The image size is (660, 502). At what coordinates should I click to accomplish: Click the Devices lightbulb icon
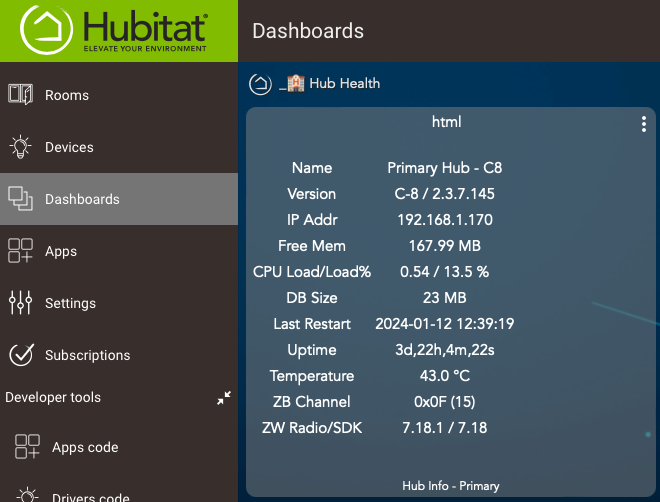[20, 147]
